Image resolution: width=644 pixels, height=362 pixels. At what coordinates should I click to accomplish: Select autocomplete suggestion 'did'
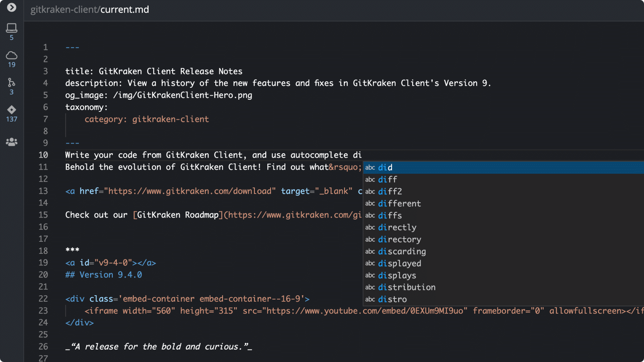[504, 167]
